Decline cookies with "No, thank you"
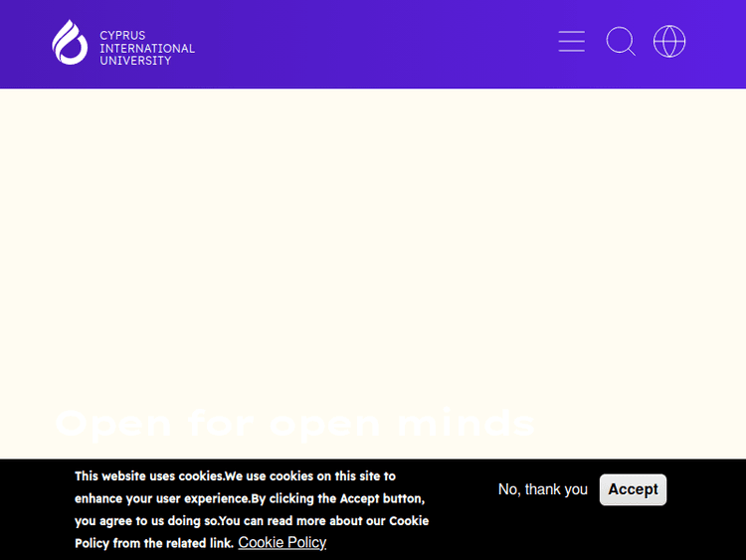746x560 pixels. pyautogui.click(x=542, y=489)
